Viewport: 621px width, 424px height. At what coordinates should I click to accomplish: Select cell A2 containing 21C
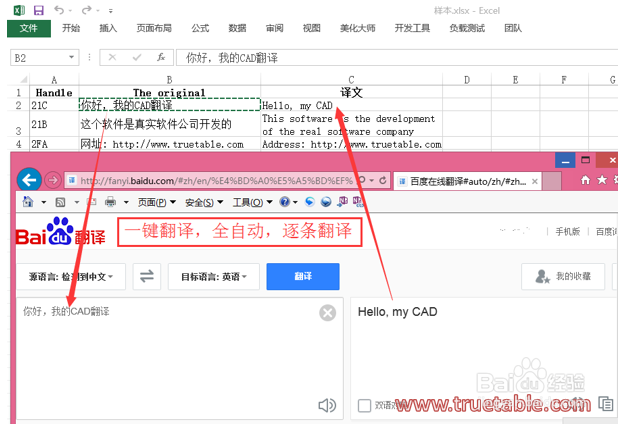click(54, 105)
